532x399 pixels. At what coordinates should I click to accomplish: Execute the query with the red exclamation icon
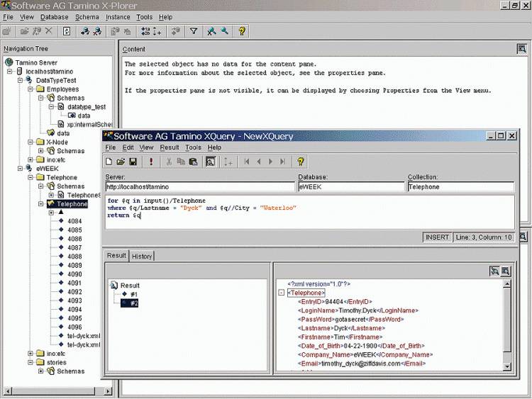coord(151,162)
